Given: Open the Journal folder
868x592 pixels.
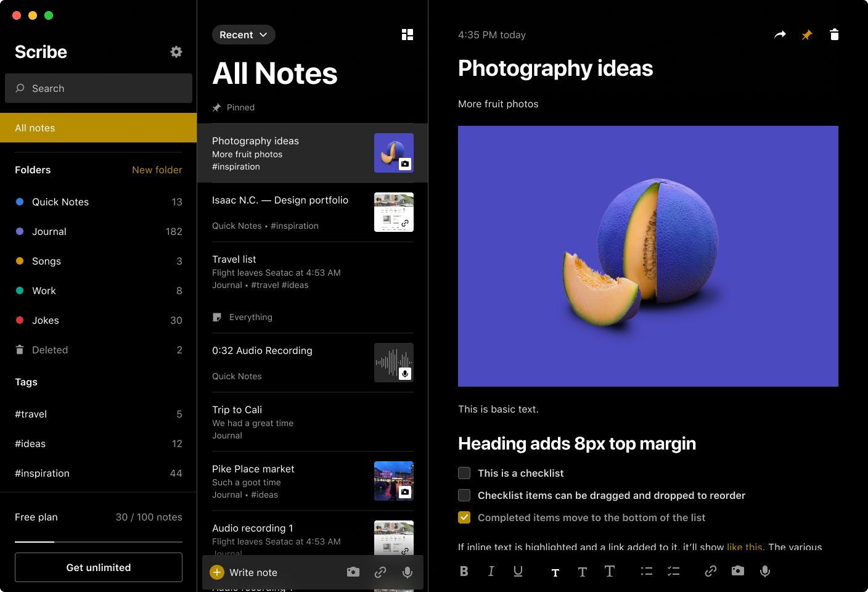Looking at the screenshot, I should click(99, 231).
